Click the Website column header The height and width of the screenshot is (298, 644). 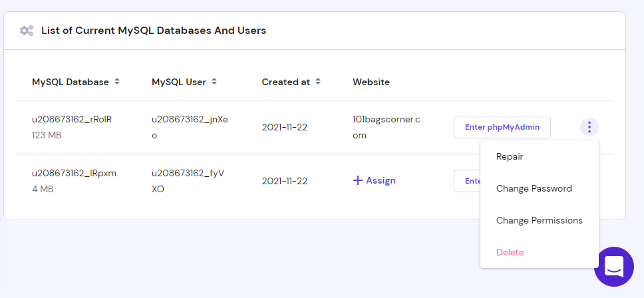(x=371, y=82)
